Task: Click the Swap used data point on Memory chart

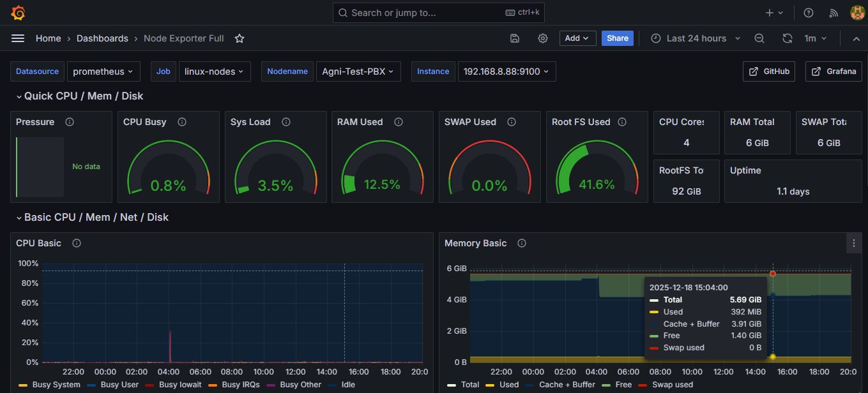Action: (x=773, y=274)
